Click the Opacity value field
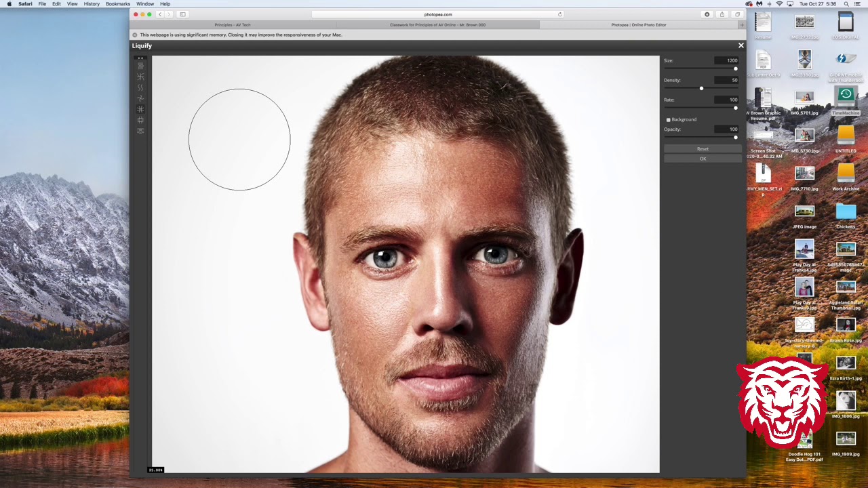 [x=726, y=129]
